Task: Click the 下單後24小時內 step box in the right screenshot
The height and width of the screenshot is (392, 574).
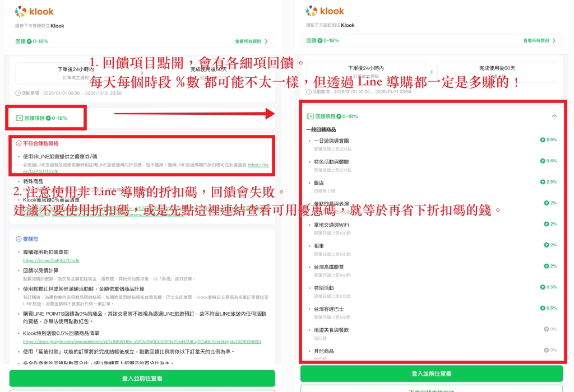Action: click(x=366, y=72)
